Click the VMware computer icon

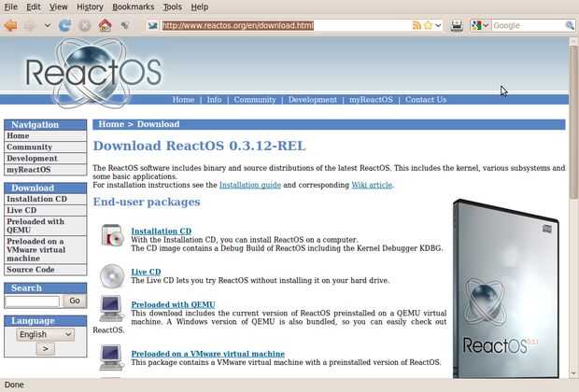[111, 357]
